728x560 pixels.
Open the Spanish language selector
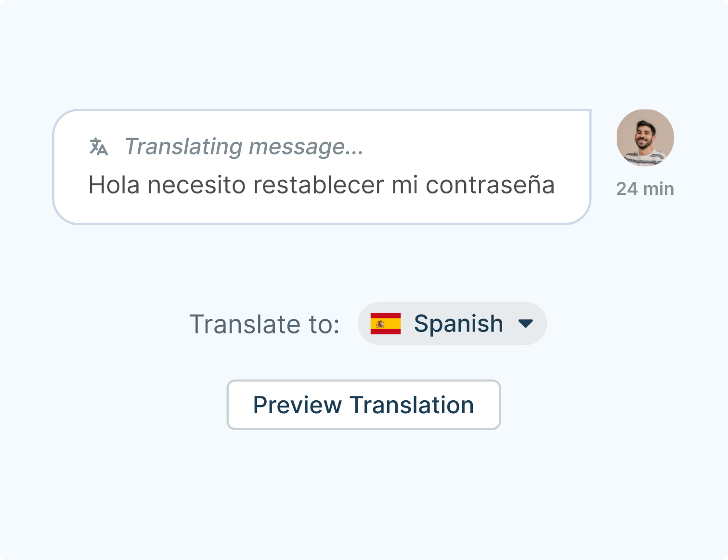452,323
